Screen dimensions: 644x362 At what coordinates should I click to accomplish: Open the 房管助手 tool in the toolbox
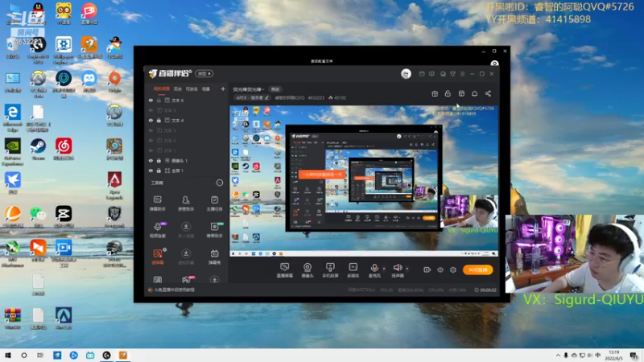(x=186, y=204)
